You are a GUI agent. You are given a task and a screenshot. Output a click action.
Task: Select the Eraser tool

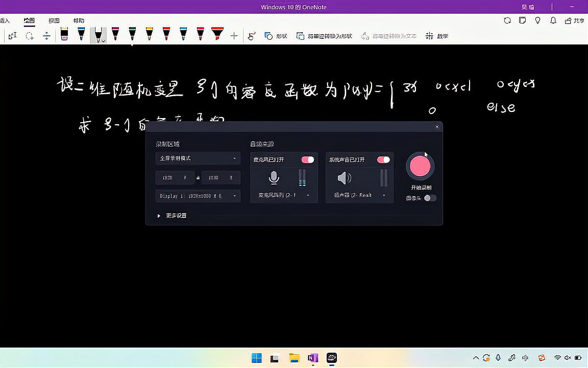pos(64,36)
